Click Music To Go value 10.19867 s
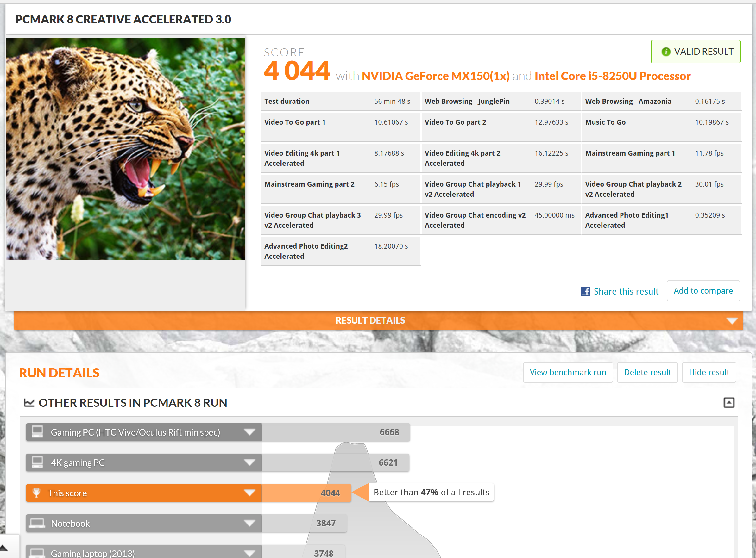The height and width of the screenshot is (558, 756). [712, 122]
